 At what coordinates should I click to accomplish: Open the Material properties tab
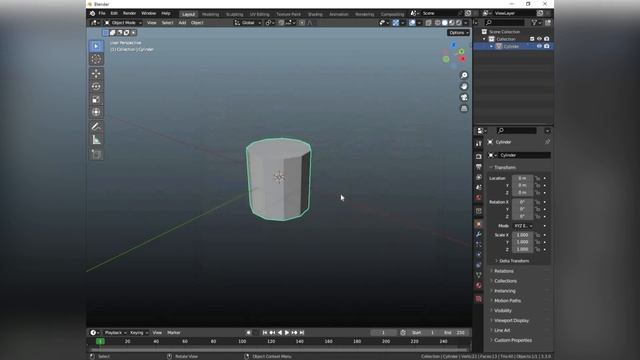click(479, 285)
